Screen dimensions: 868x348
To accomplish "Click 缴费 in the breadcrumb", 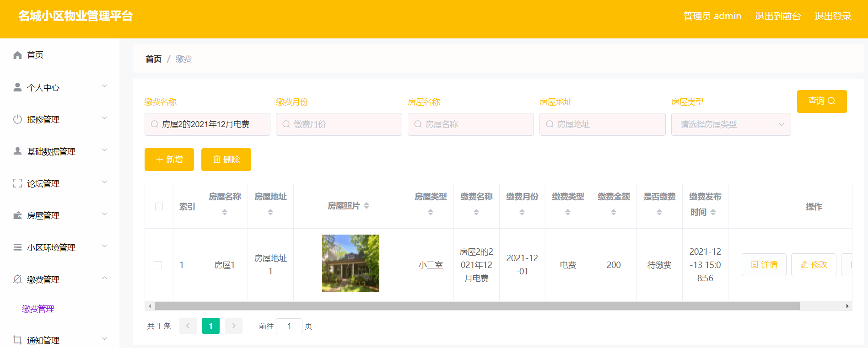I will [183, 59].
